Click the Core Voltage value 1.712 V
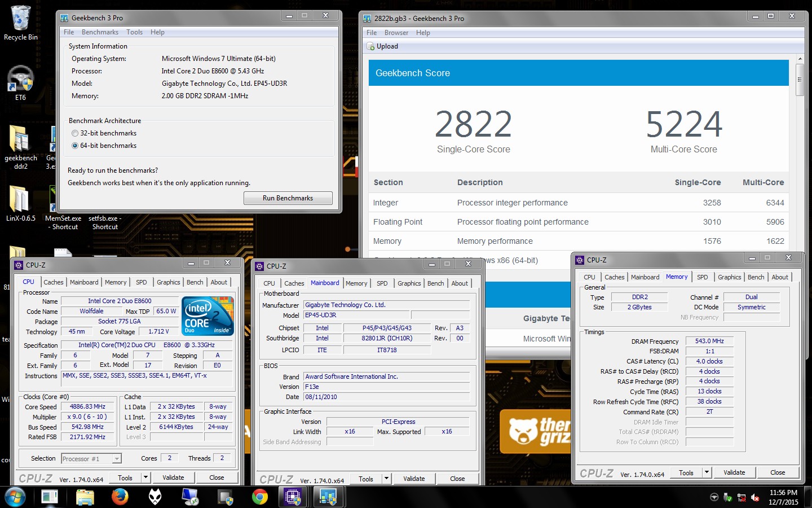 158,331
